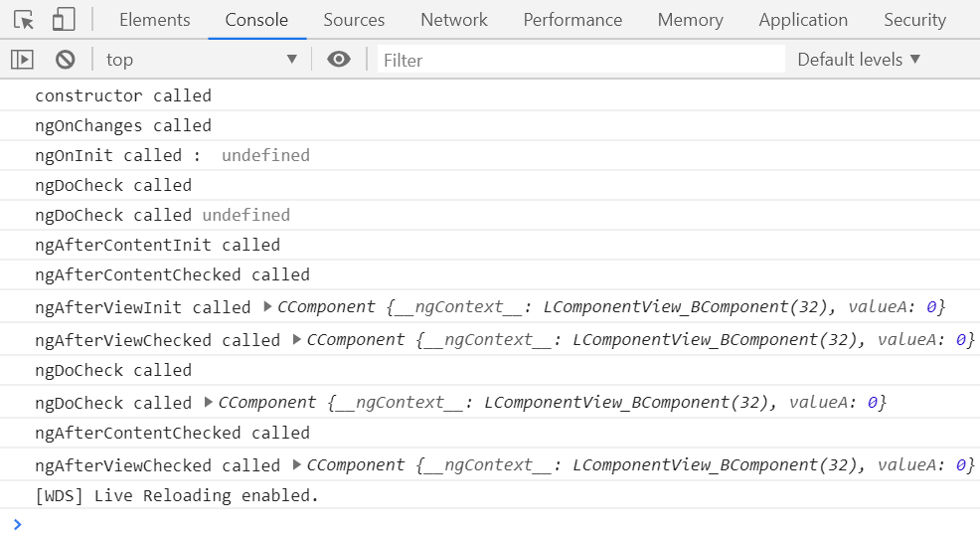
Task: Expand last ngAfterViewChecked CComponent object
Action: pyautogui.click(x=297, y=464)
